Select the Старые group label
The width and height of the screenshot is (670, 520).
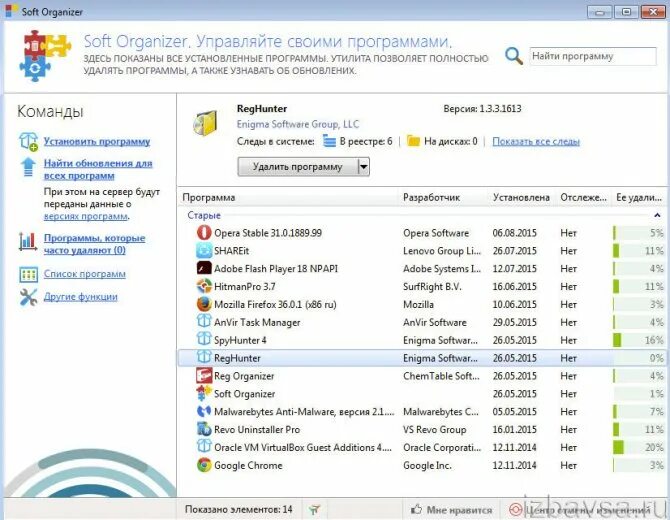204,215
